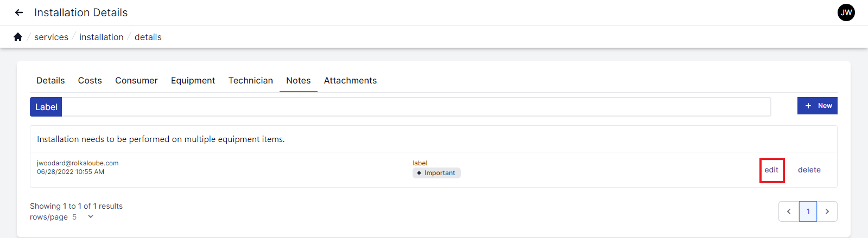
Task: Delete the installation note
Action: pyautogui.click(x=809, y=170)
